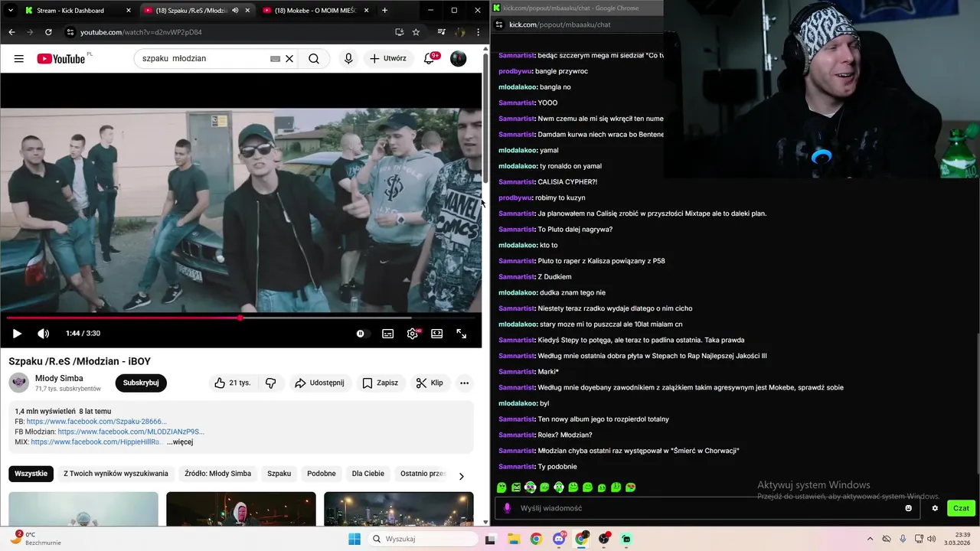Open the on-screen keyboard in search box
Screen dimensions: 980x551
pyautogui.click(x=275, y=58)
